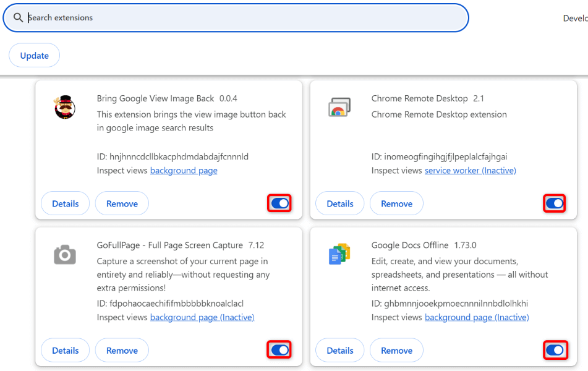Screen dimensions: 588x371
Task: Toggle off Chrome Remote Desktop
Action: (554, 203)
